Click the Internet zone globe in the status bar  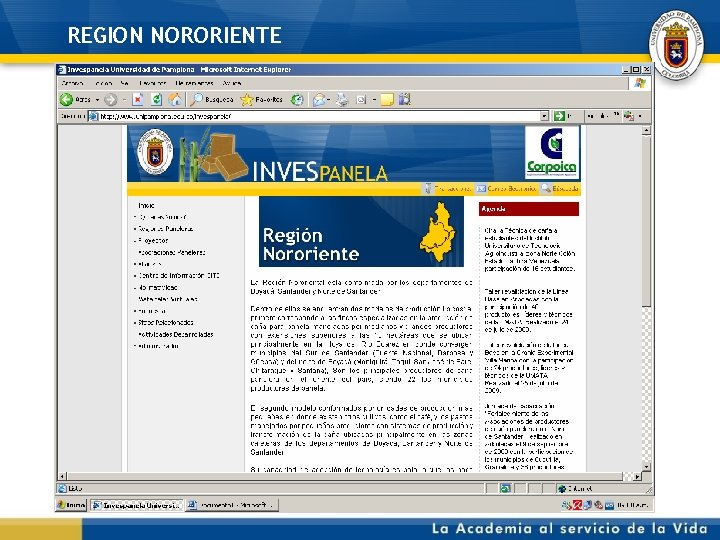pos(561,489)
